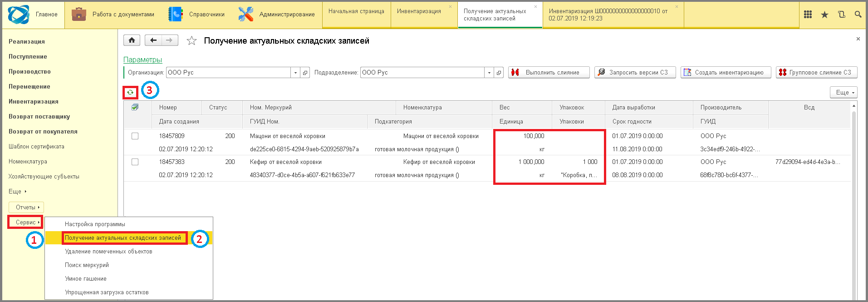Screen dimensions: 868x302
Task: Click the Выполнить слияние button
Action: [549, 72]
